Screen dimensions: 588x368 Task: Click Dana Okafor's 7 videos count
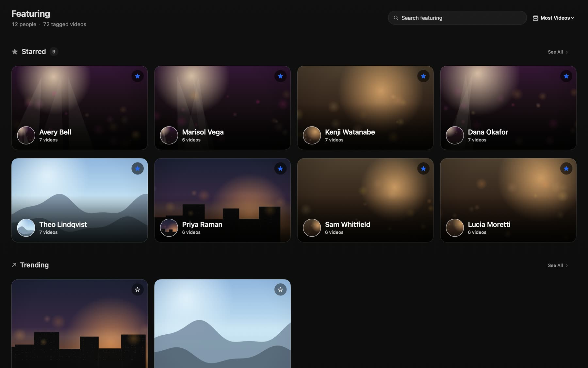pos(477,140)
